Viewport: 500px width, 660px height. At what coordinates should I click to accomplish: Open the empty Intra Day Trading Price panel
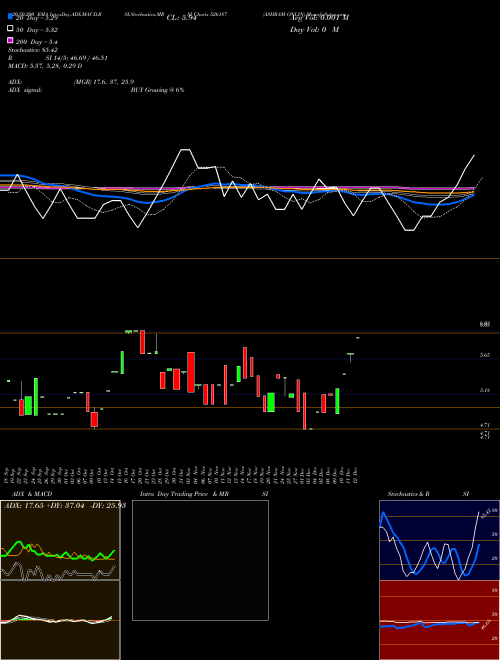click(200, 560)
